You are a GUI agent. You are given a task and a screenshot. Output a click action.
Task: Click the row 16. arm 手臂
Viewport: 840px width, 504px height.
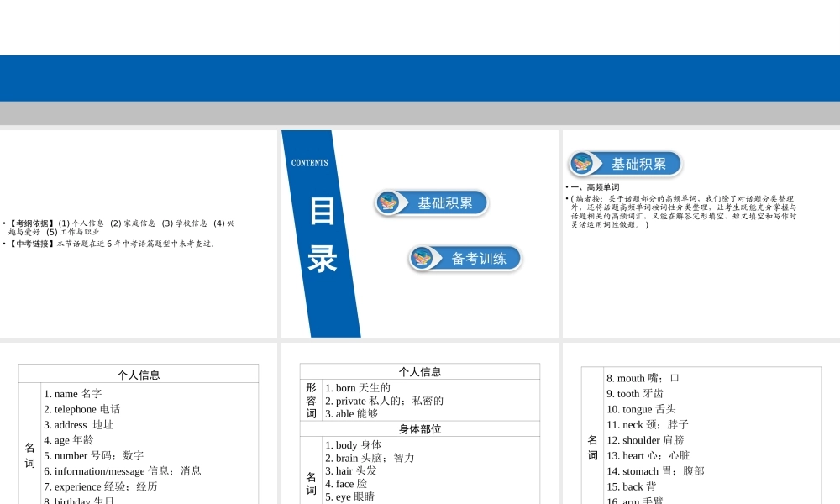pos(635,501)
